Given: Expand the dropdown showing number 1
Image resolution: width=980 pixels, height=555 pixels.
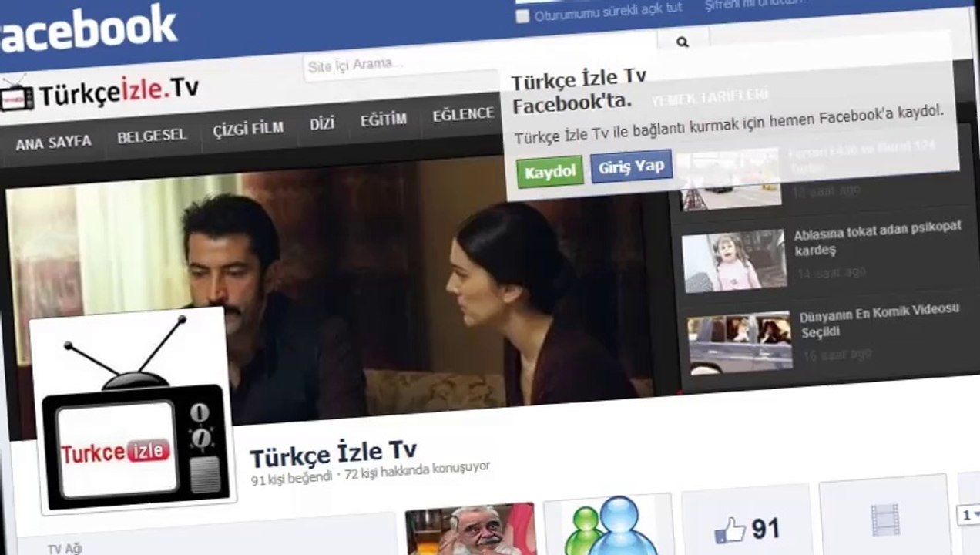Looking at the screenshot, I should tap(968, 514).
